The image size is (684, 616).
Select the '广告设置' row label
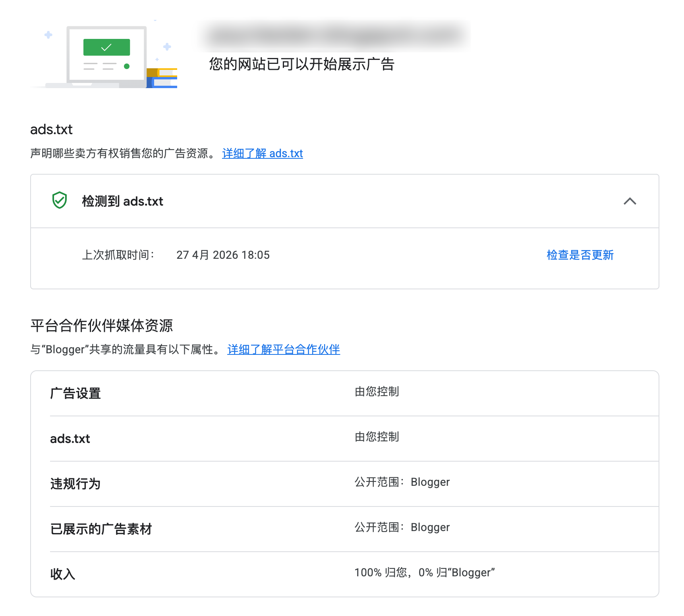coord(75,393)
